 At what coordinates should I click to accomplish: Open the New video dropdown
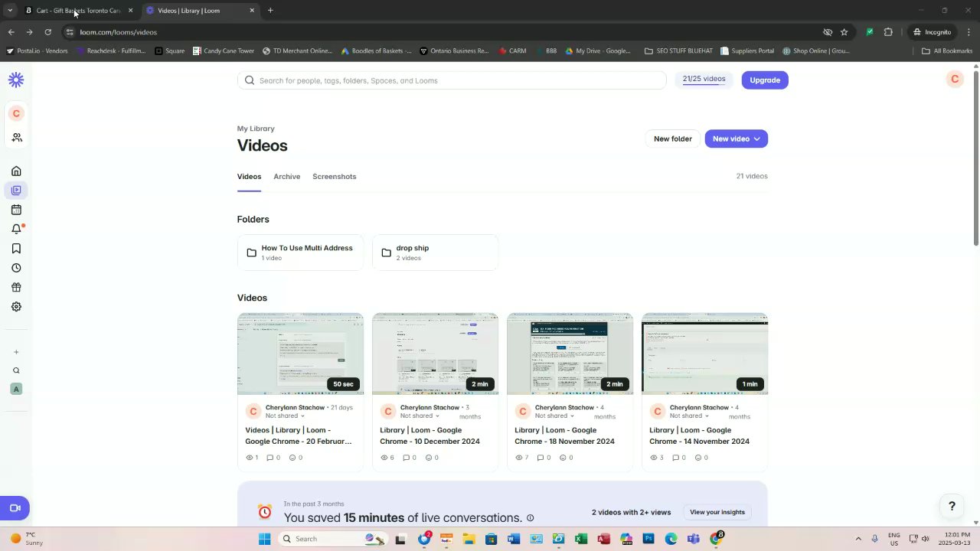(x=737, y=139)
